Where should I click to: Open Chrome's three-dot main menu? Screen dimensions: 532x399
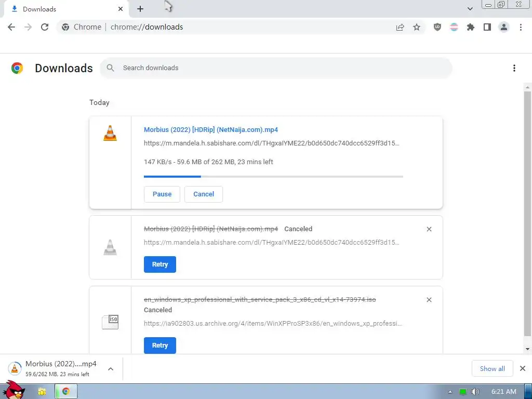click(x=521, y=27)
